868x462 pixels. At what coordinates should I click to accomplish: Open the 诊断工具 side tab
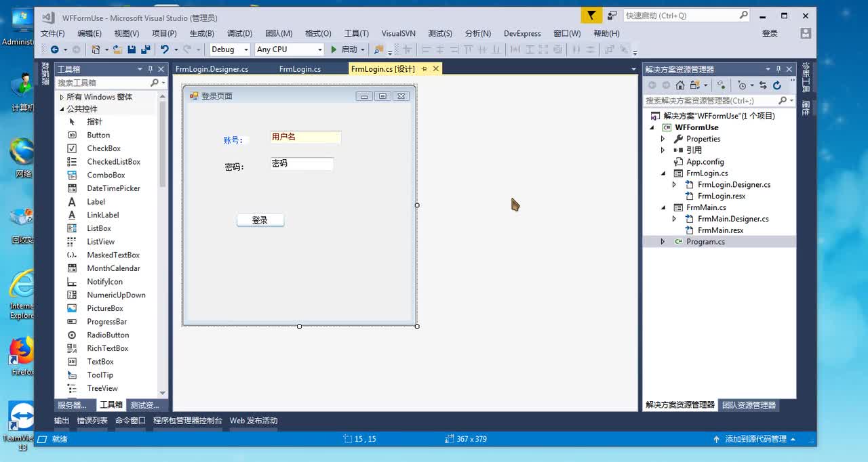tap(806, 77)
